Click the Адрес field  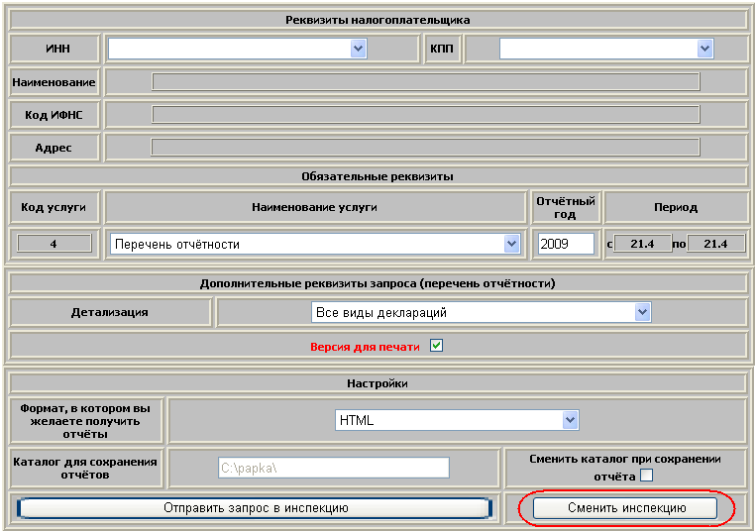tap(426, 148)
